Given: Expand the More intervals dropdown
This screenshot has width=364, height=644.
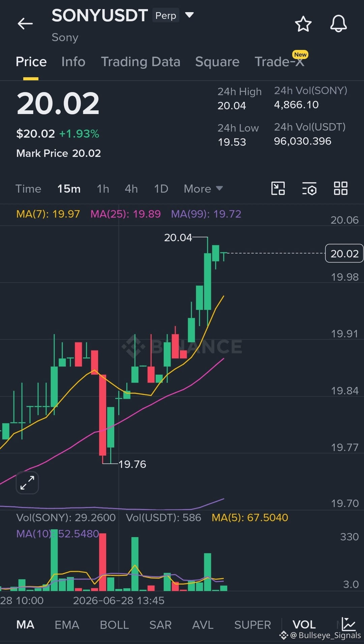Looking at the screenshot, I should point(203,189).
